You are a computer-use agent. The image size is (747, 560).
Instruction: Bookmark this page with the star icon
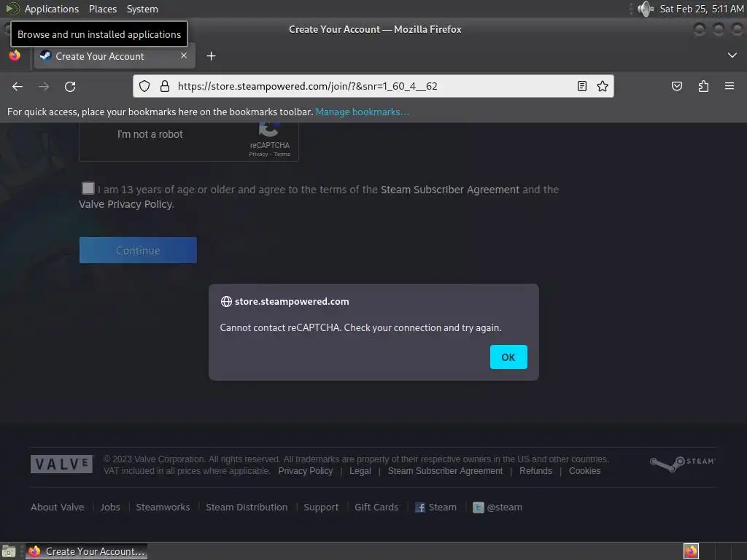[603, 86]
